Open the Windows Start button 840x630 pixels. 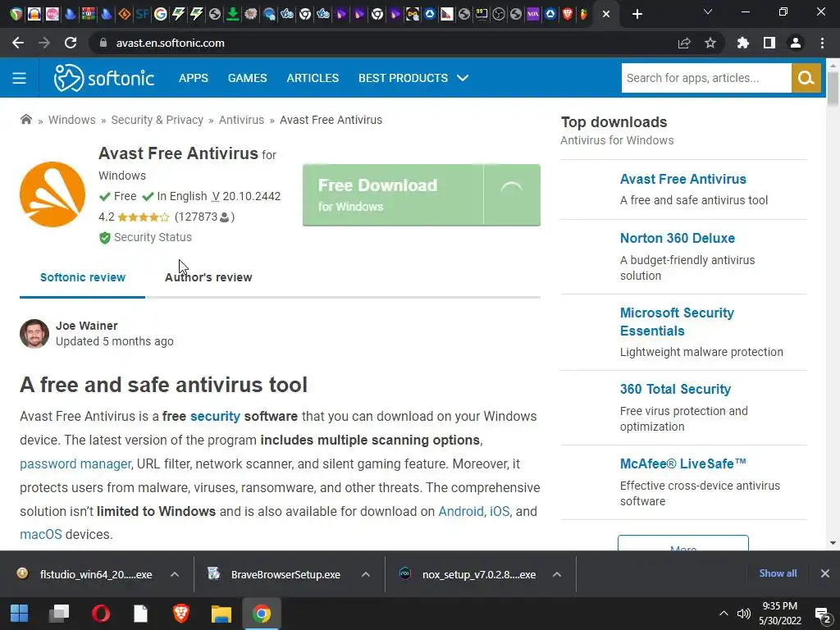(x=20, y=614)
